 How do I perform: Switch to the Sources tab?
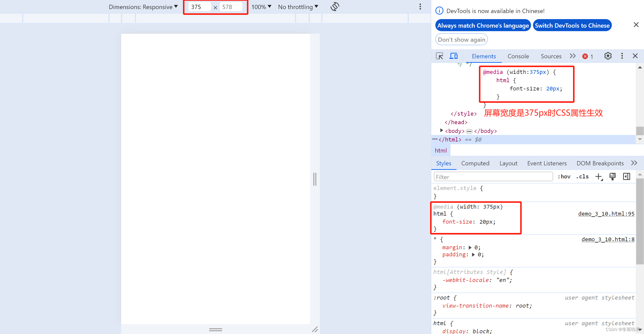[x=551, y=56]
